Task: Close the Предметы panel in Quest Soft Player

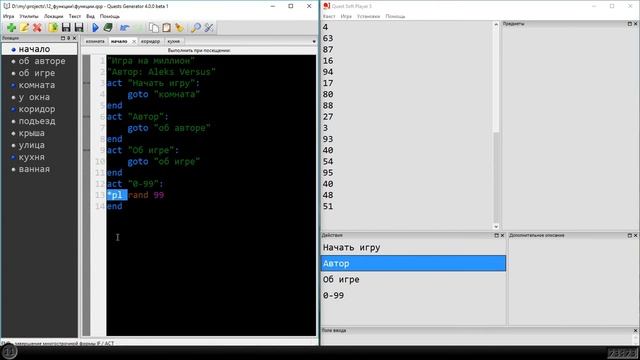Action: tap(635, 24)
